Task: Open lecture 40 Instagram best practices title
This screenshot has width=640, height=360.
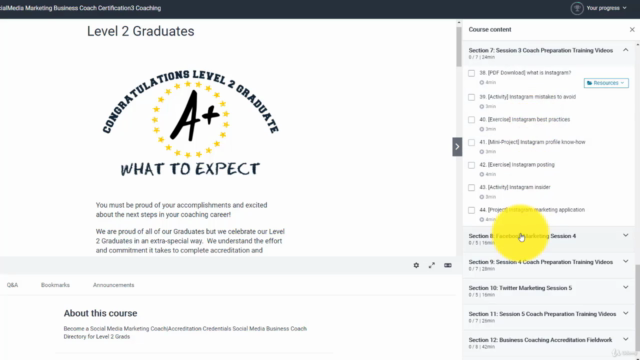Action: coord(524,120)
